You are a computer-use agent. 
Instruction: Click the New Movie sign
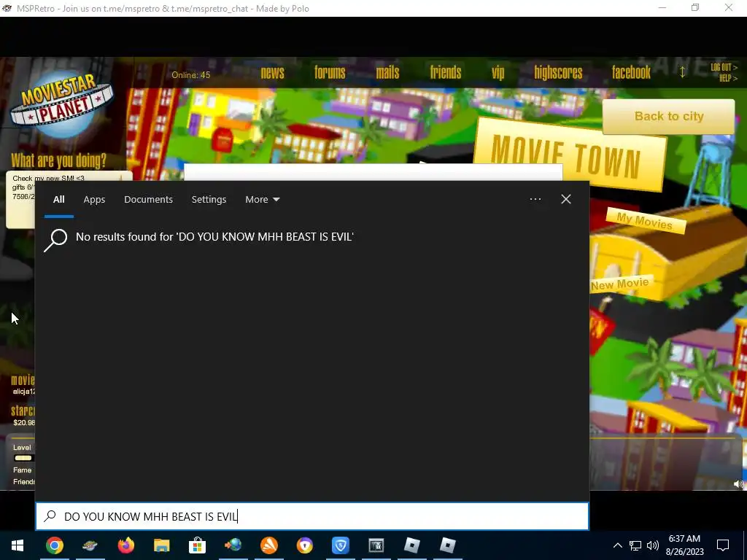point(620,284)
